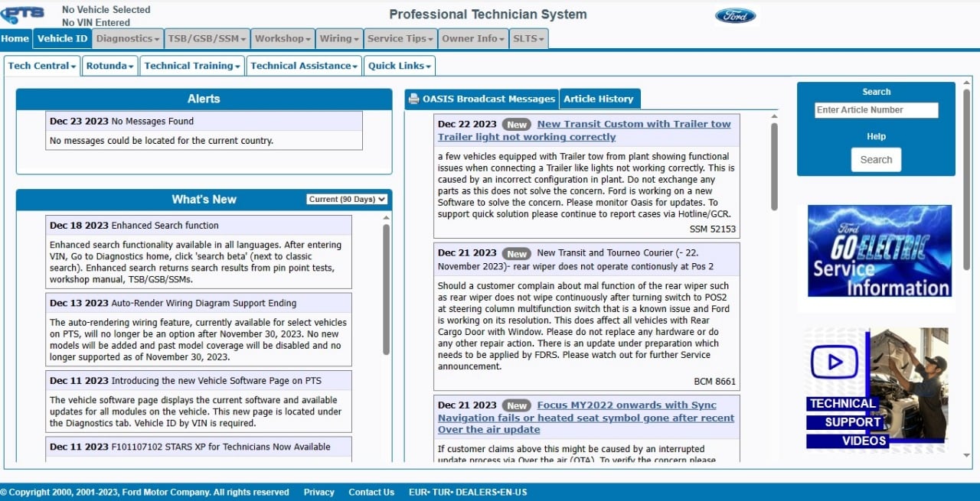The image size is (980, 501).
Task: Click into Enter Article Number field
Action: 876,110
